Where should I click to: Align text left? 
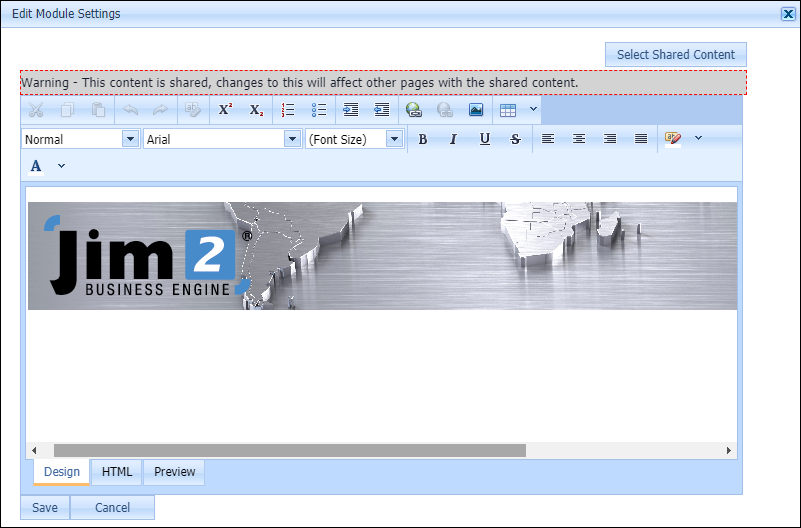tap(548, 139)
